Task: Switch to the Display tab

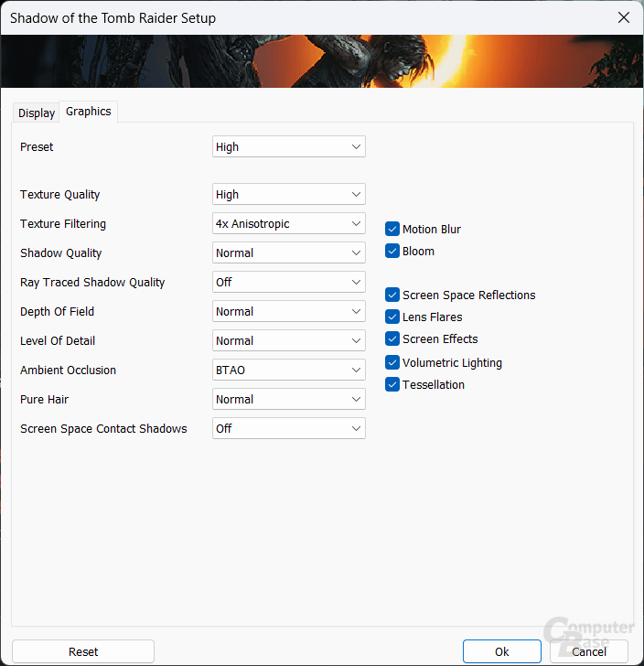Action: pos(37,113)
